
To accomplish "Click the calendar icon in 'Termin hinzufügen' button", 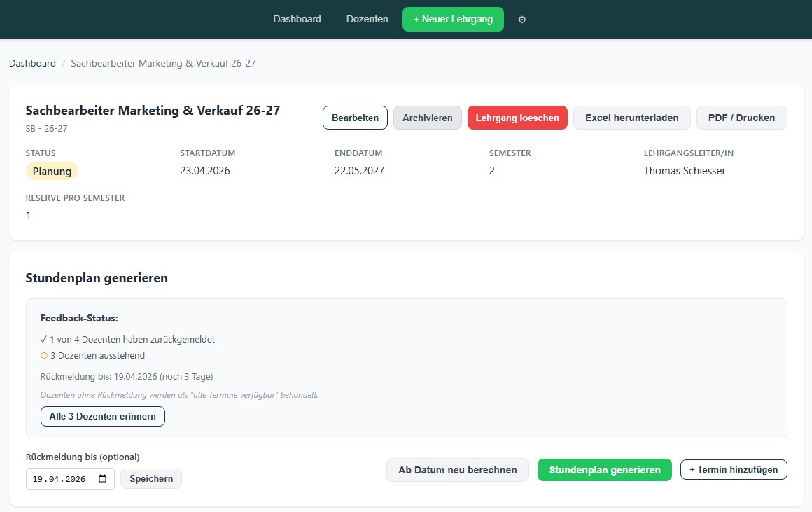I will coord(693,470).
